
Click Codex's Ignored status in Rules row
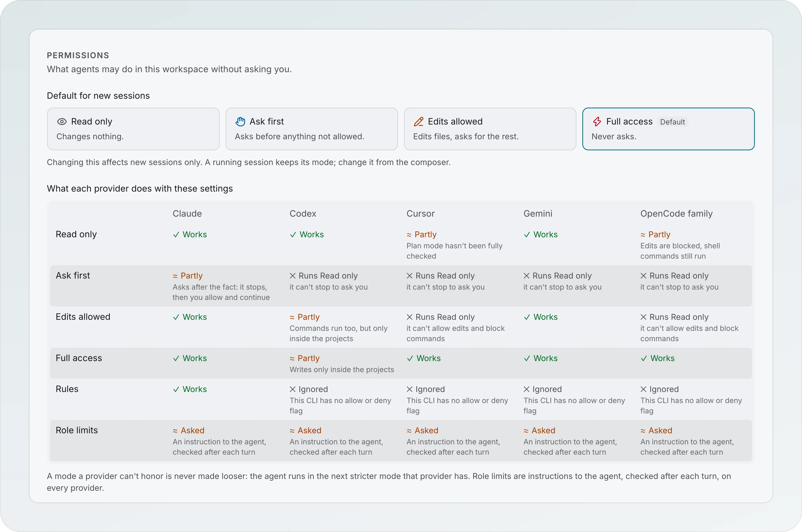tap(309, 389)
